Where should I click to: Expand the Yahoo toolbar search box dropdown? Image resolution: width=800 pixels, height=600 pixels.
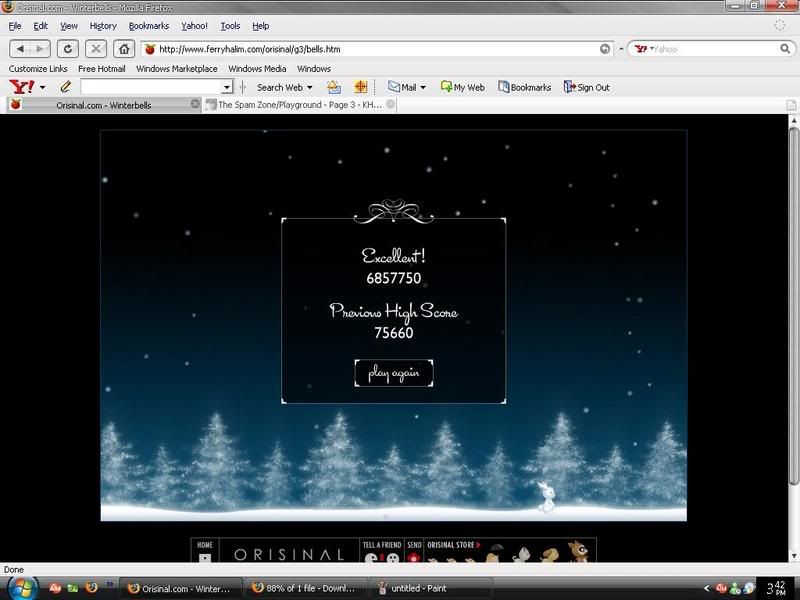[227, 88]
